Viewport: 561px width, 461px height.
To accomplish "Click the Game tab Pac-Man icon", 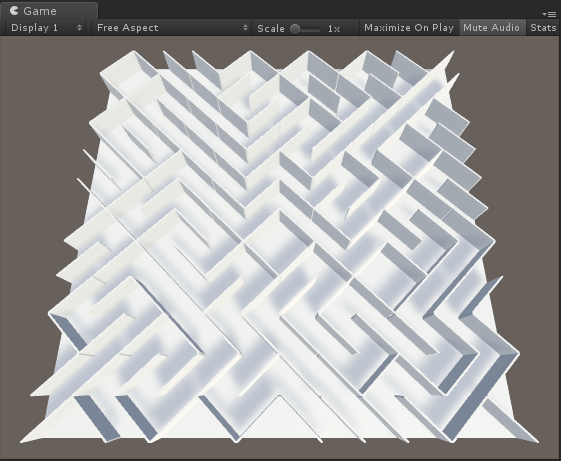I will [14, 11].
